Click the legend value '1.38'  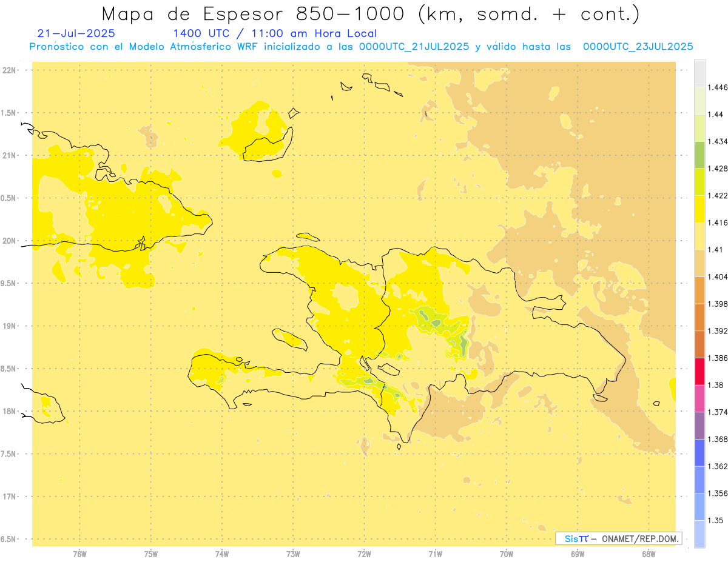(x=715, y=385)
